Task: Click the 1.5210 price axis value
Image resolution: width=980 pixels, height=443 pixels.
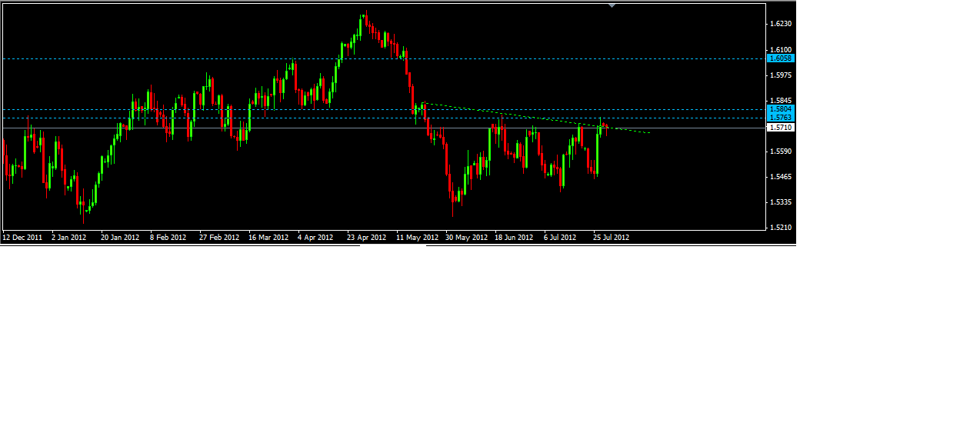Action: 781,228
